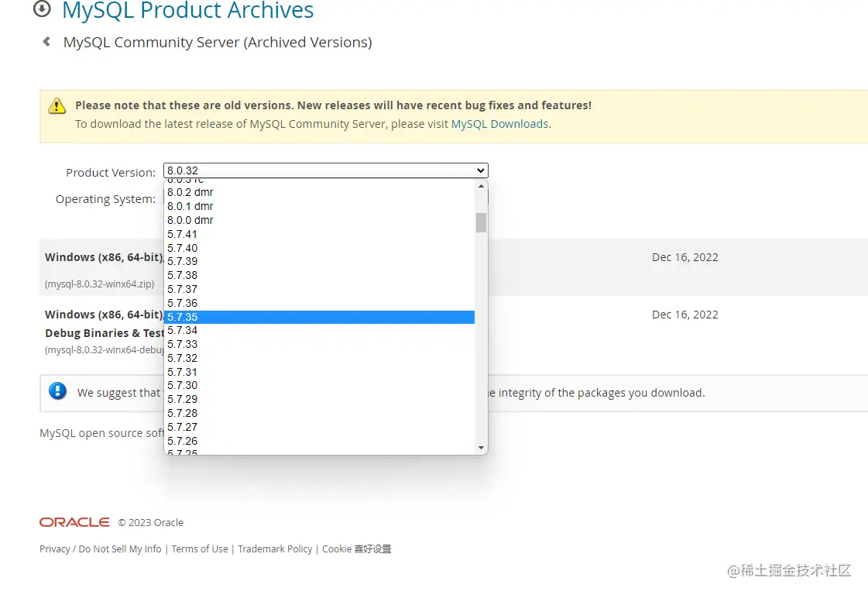The width and height of the screenshot is (868, 595).
Task: Click the Debug Binaries & Test row title
Action: (105, 333)
